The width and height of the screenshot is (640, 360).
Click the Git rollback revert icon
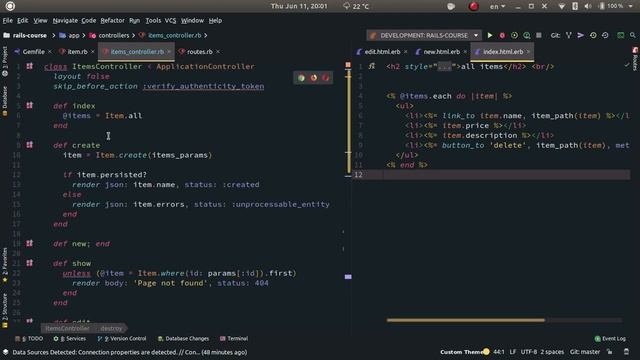605,36
